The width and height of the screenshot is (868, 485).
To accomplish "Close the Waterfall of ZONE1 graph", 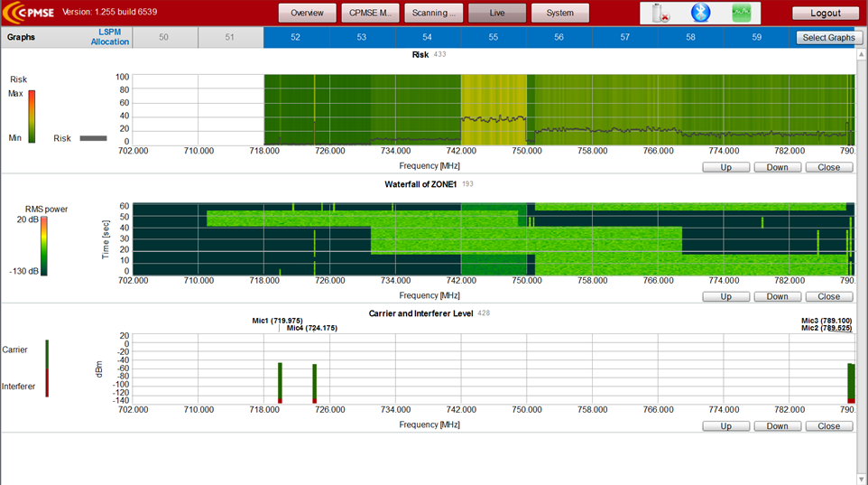I will [x=828, y=296].
